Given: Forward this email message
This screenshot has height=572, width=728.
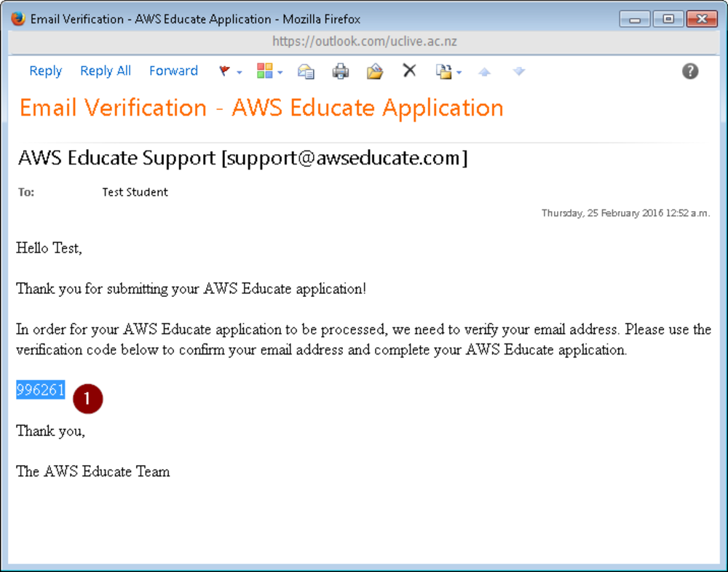Looking at the screenshot, I should pyautogui.click(x=173, y=71).
